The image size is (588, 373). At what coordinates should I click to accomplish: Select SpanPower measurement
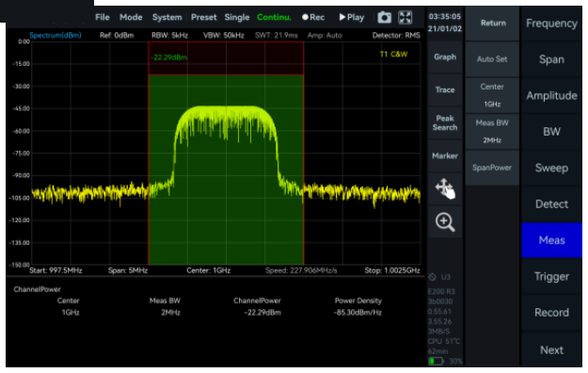pyautogui.click(x=492, y=168)
